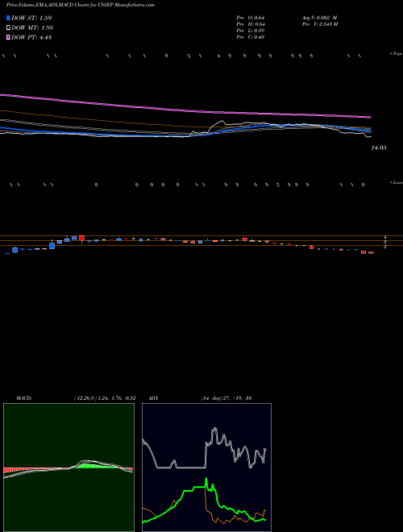403x532 pixels.
Task: Click the 'ADX' panel heading
Action: pyautogui.click(x=154, y=398)
